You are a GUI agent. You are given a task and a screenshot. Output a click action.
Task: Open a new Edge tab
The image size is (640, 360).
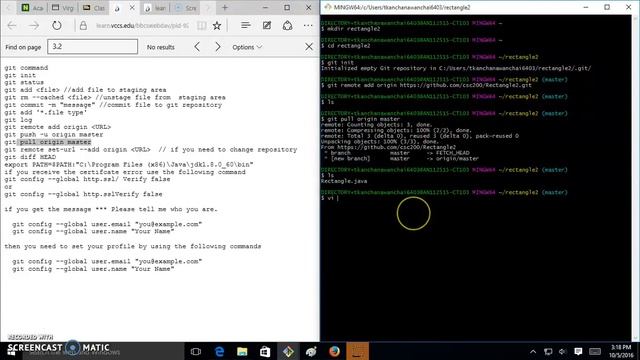point(224,7)
